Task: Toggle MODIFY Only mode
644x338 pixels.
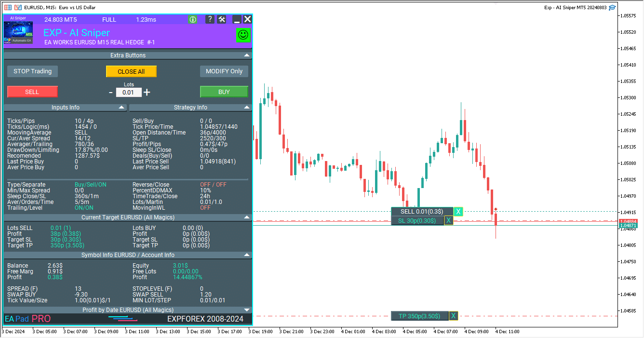Action: pos(224,71)
